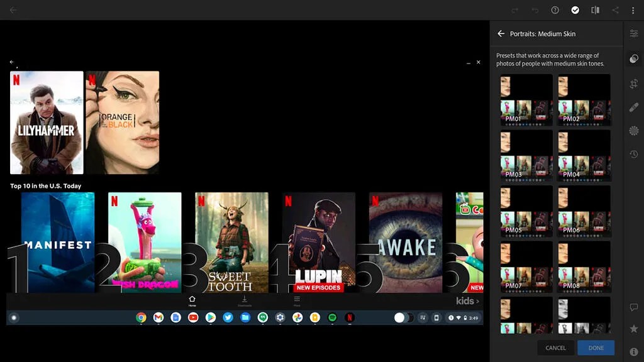Image resolution: width=644 pixels, height=362 pixels.
Task: Apply the PM06 preset
Action: coord(584,211)
